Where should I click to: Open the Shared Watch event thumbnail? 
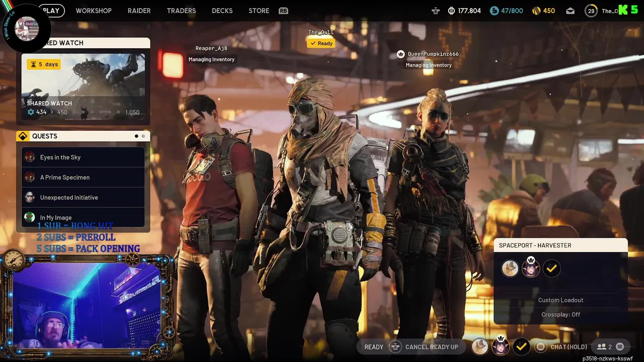(x=84, y=86)
